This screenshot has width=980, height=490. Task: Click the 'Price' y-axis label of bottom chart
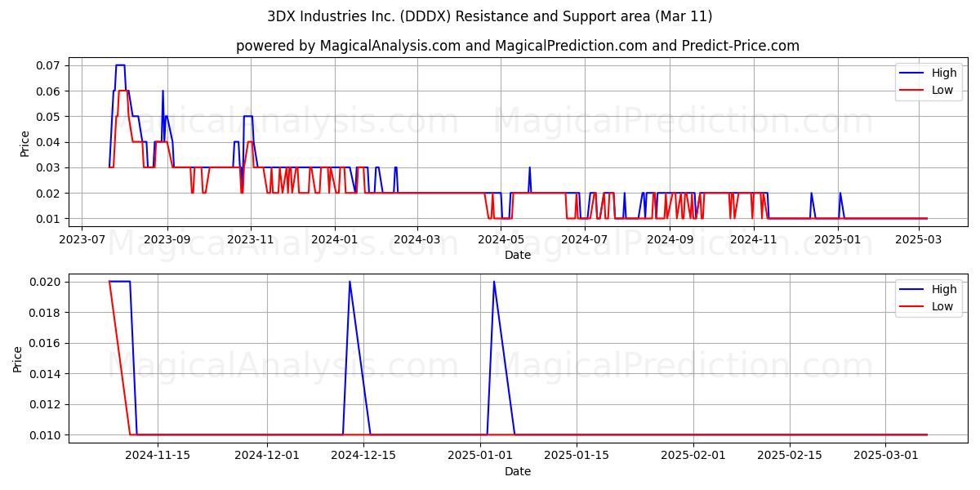tap(18, 359)
